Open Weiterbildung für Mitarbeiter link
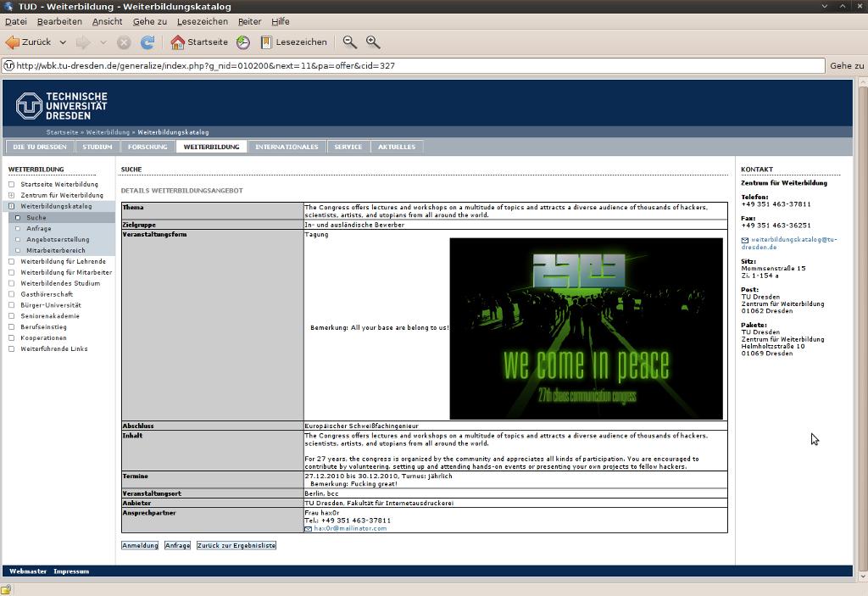The image size is (868, 596). click(x=66, y=272)
